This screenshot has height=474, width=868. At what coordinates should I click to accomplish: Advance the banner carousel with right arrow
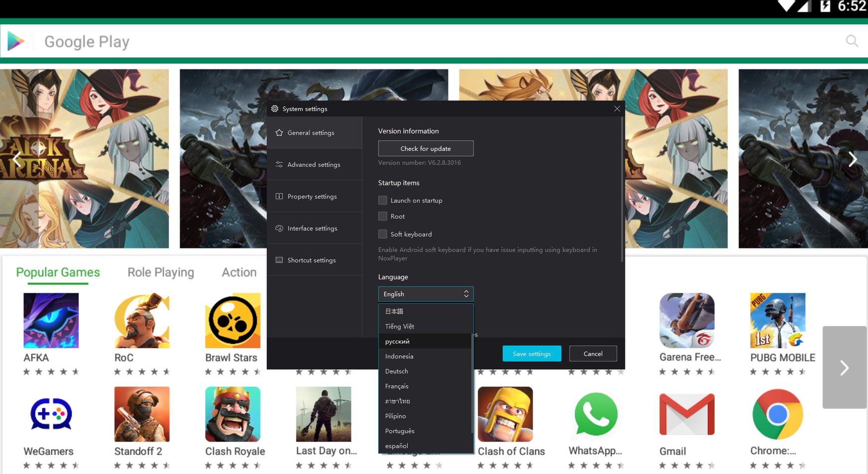[x=853, y=159]
